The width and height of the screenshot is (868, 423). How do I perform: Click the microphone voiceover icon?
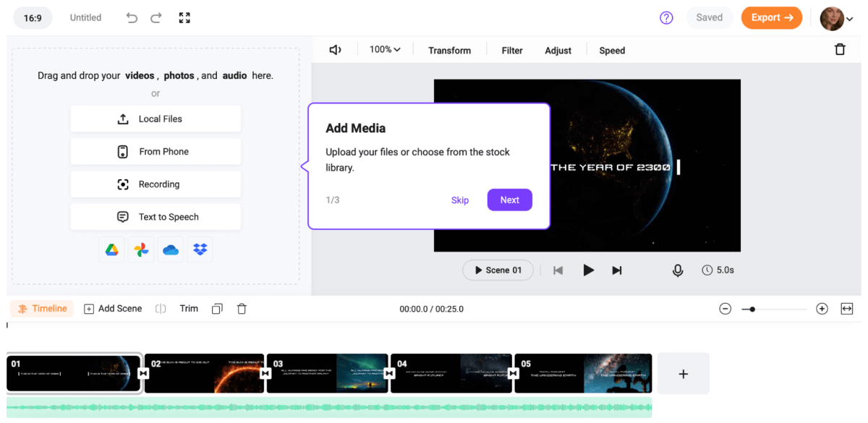pos(678,270)
